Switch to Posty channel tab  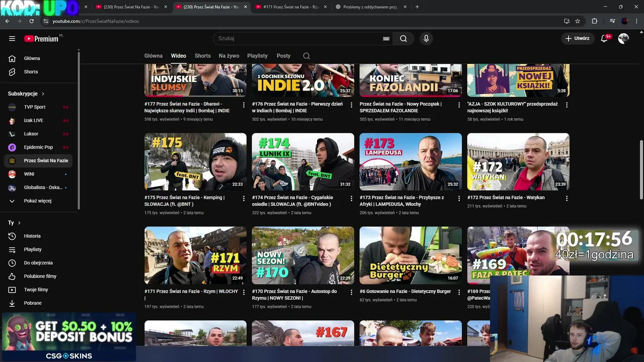point(283,56)
